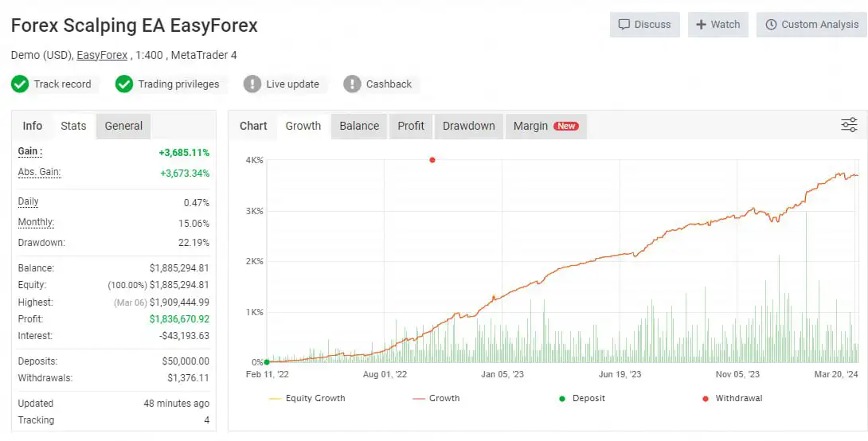Select the Balance chart tab
Screen dimensions: 868x441
[x=359, y=126]
